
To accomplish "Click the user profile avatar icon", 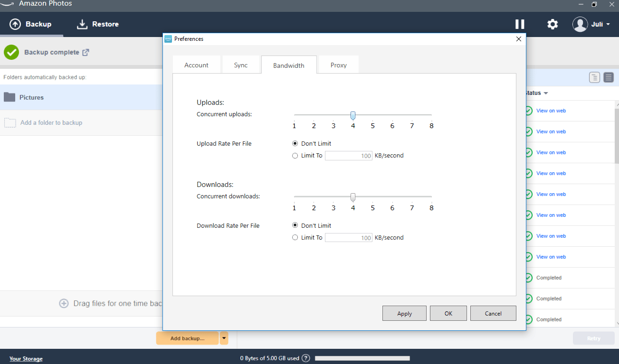I will [x=580, y=24].
